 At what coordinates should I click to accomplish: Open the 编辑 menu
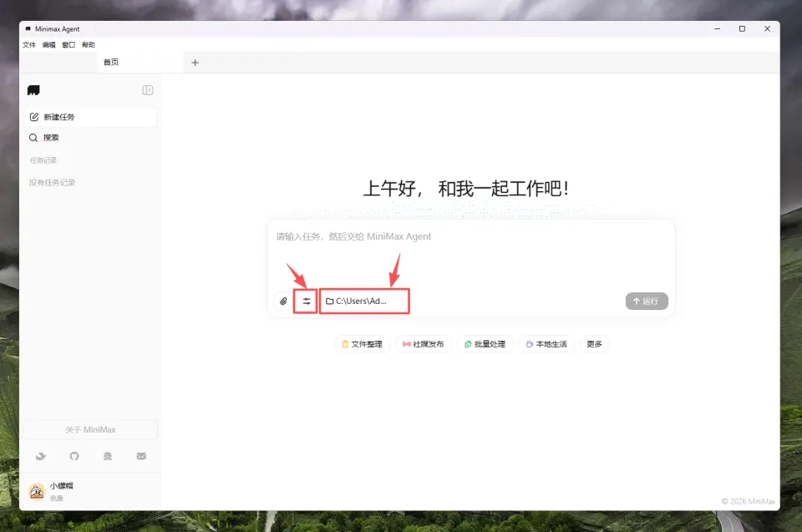(49, 45)
